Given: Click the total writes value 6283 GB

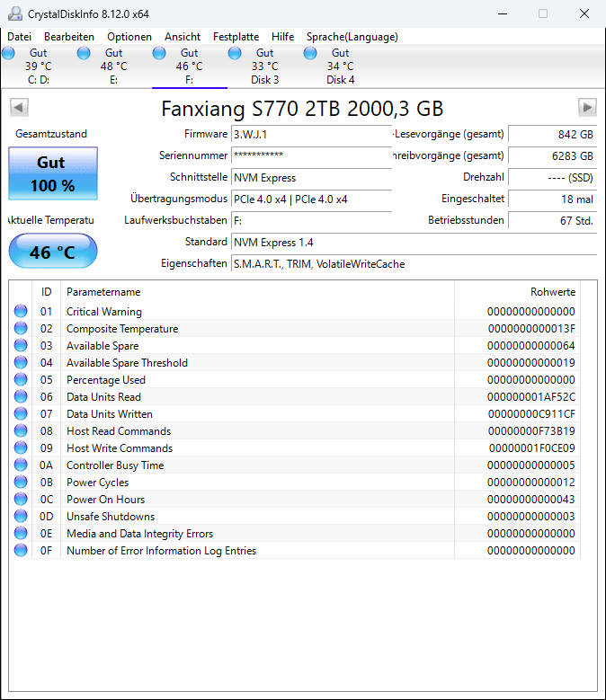Looking at the screenshot, I should [x=552, y=155].
